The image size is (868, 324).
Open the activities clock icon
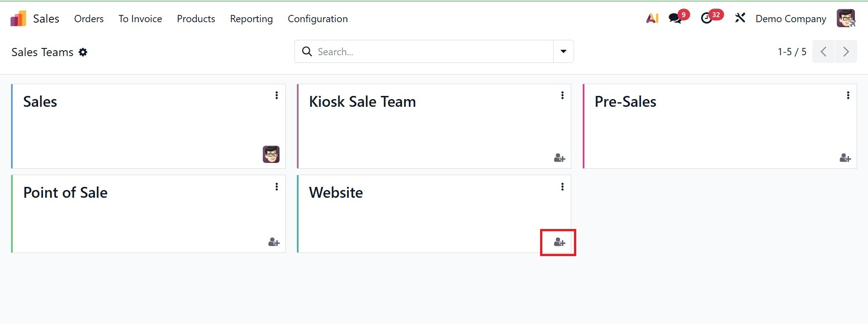click(707, 19)
